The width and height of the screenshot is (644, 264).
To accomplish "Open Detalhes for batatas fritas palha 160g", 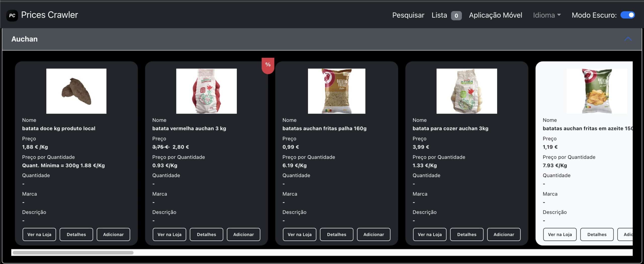I will click(x=336, y=234).
